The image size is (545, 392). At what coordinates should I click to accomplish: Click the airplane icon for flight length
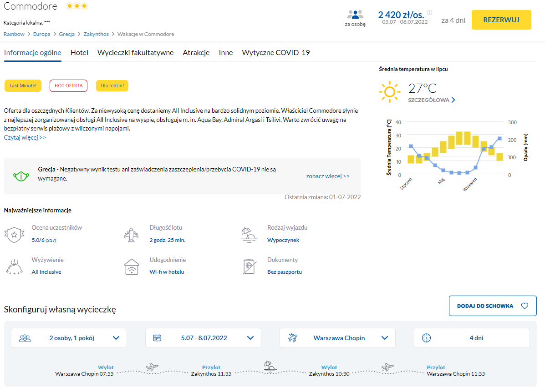tap(132, 235)
